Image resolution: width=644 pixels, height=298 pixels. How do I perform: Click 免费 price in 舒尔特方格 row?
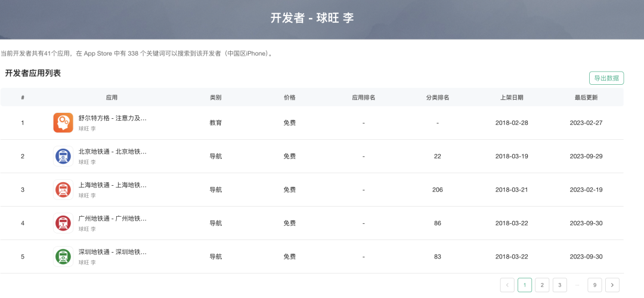290,122
